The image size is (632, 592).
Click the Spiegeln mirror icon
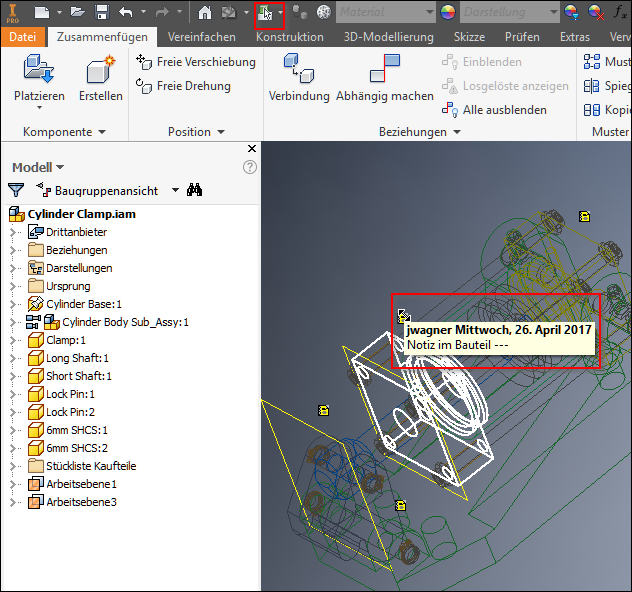[592, 86]
